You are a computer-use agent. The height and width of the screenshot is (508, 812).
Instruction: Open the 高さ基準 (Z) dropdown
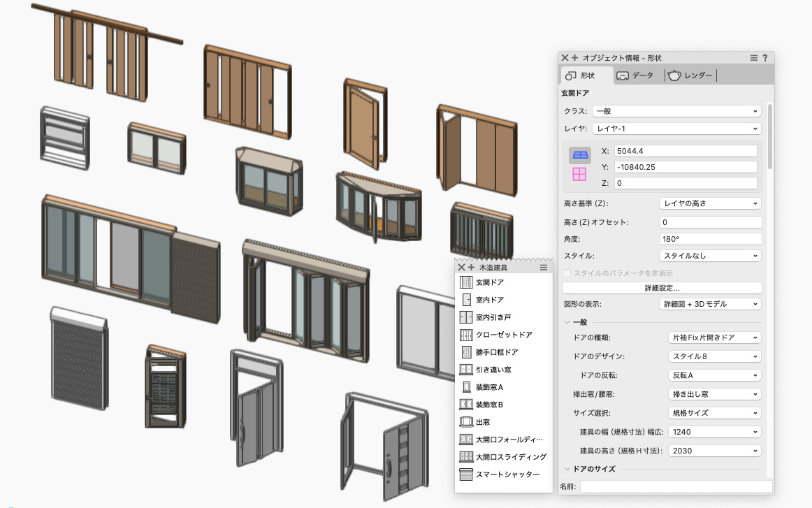[711, 203]
